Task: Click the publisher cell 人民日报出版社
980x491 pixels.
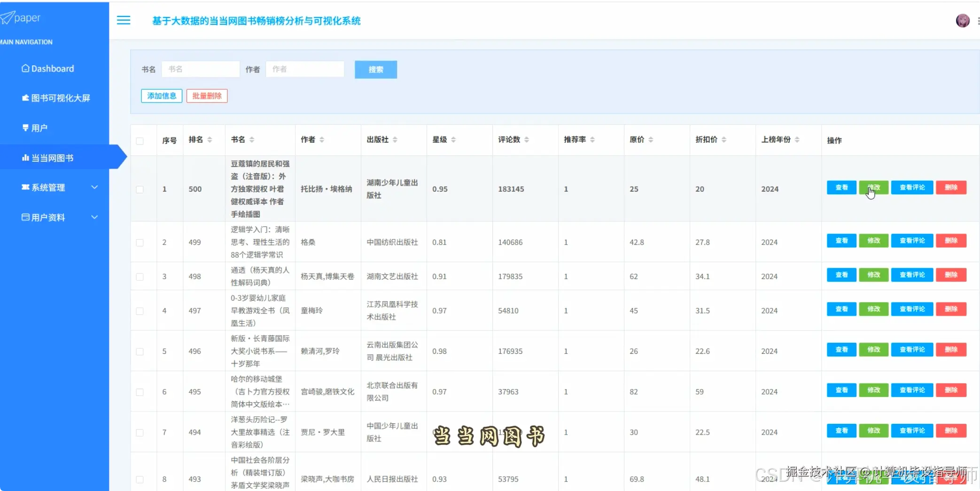Action: pyautogui.click(x=392, y=479)
